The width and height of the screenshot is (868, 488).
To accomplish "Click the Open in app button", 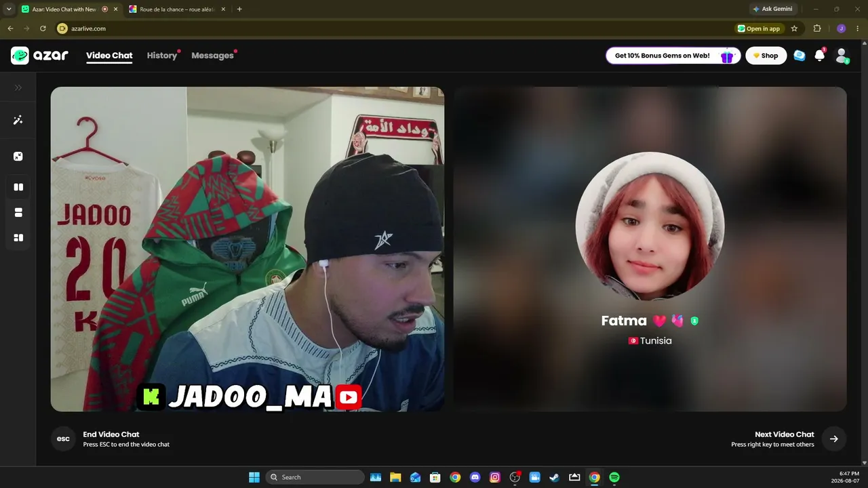I will pyautogui.click(x=759, y=28).
